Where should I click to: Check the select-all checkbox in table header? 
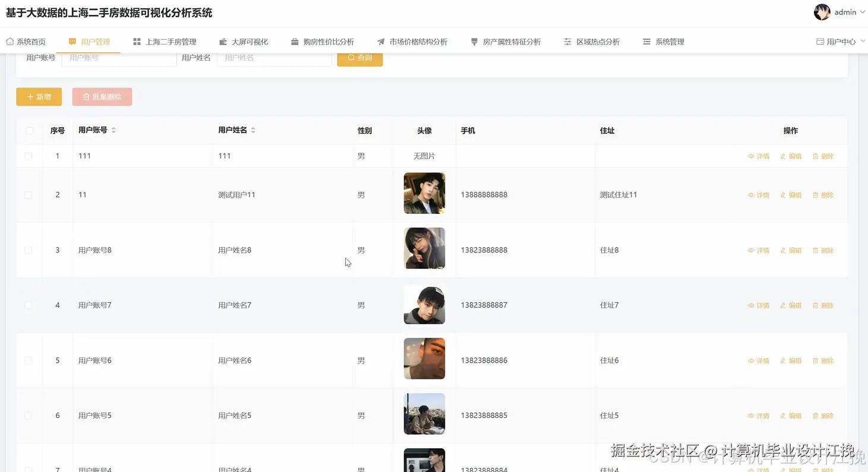coord(29,130)
